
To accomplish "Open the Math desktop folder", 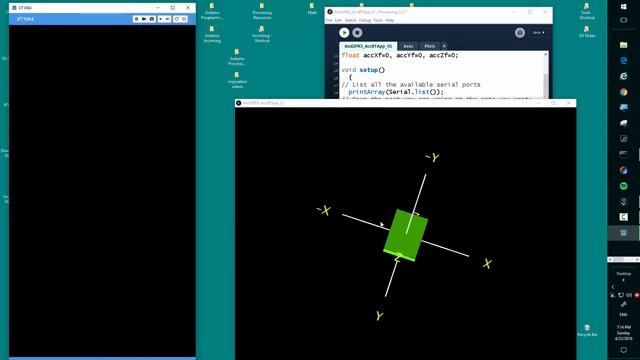I will coord(312,9).
